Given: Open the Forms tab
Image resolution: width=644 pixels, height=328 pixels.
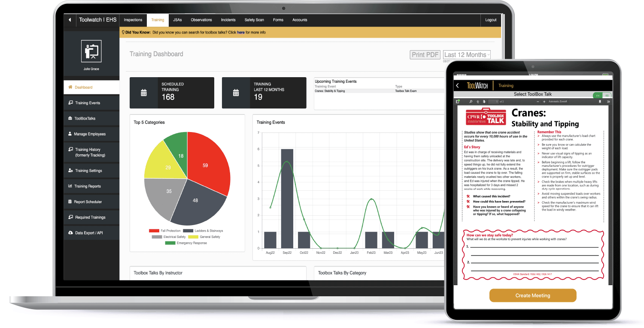Looking at the screenshot, I should click(x=278, y=20).
